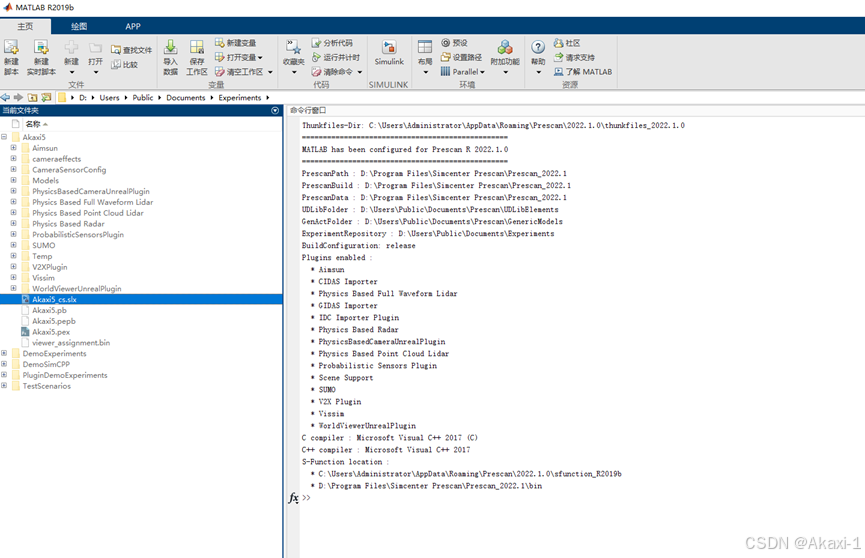This screenshot has width=865, height=558.
Task: Click Experiments in the address path
Action: click(240, 98)
